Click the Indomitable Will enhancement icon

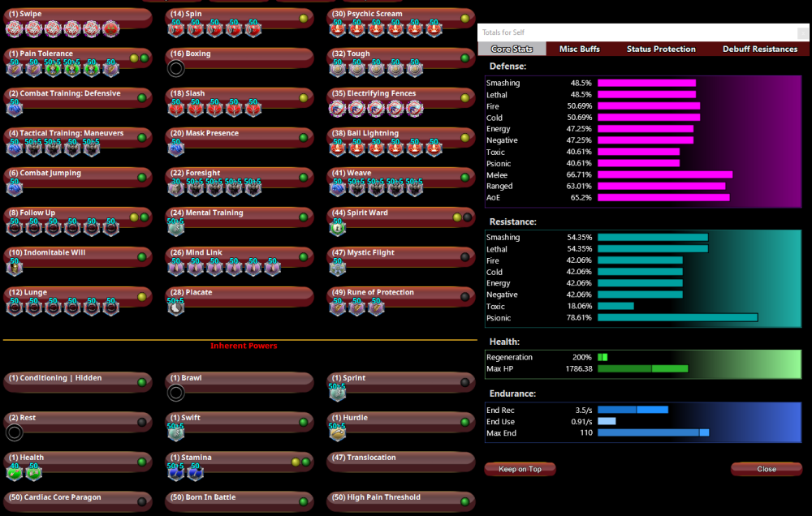coord(14,268)
